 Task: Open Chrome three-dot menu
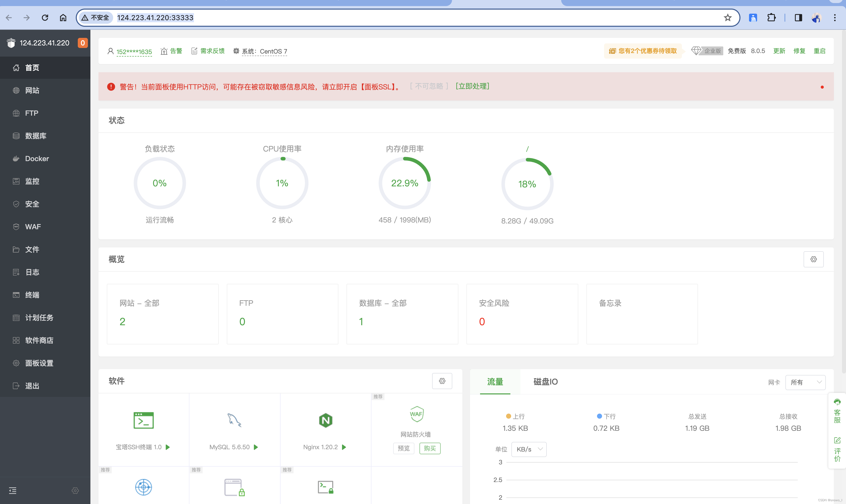coord(835,18)
